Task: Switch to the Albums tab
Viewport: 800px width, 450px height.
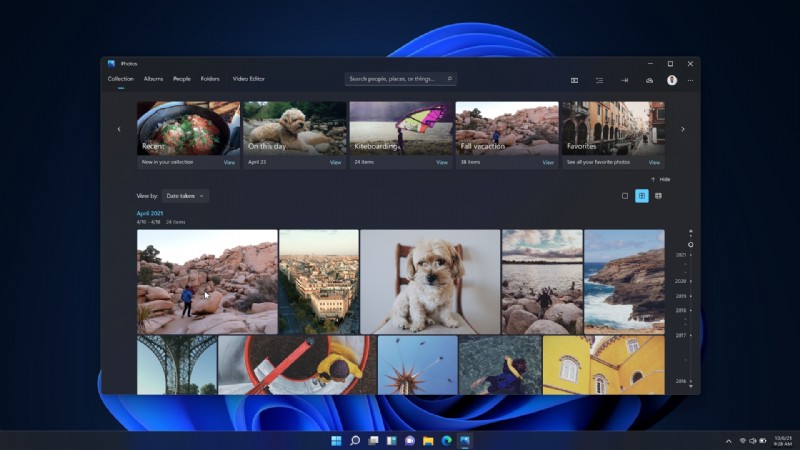Action: [153, 79]
